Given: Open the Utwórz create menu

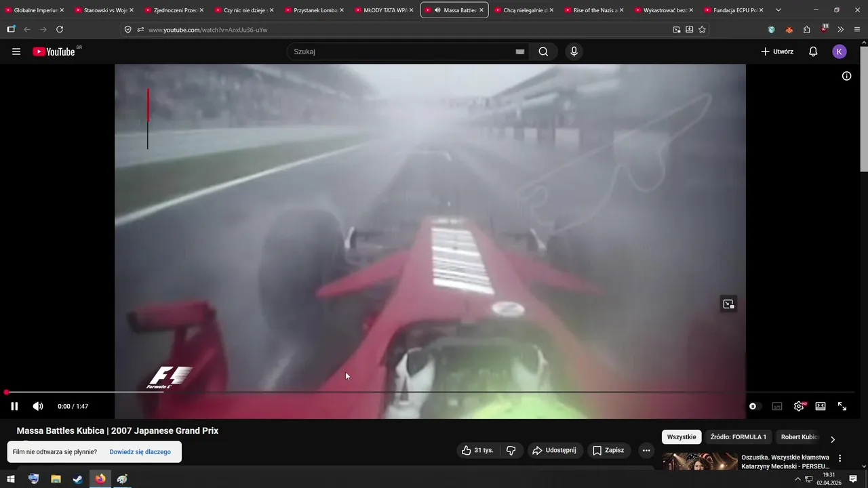Looking at the screenshot, I should pos(777,52).
